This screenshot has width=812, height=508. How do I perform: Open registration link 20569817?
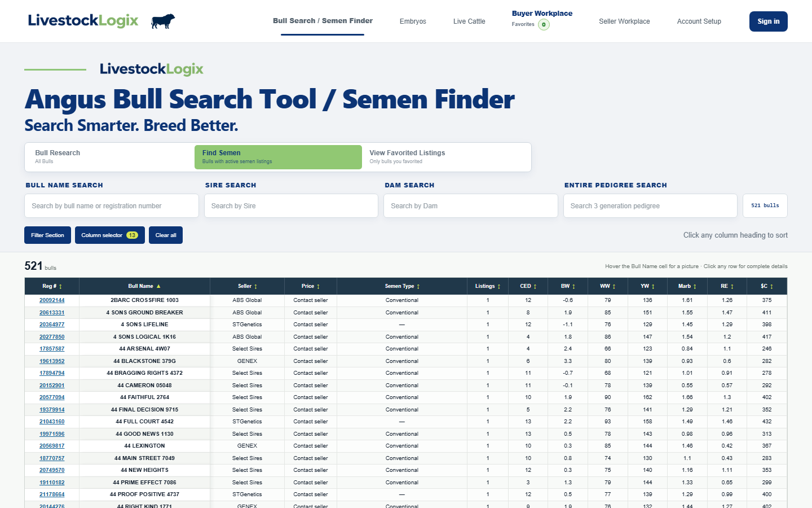click(x=52, y=446)
